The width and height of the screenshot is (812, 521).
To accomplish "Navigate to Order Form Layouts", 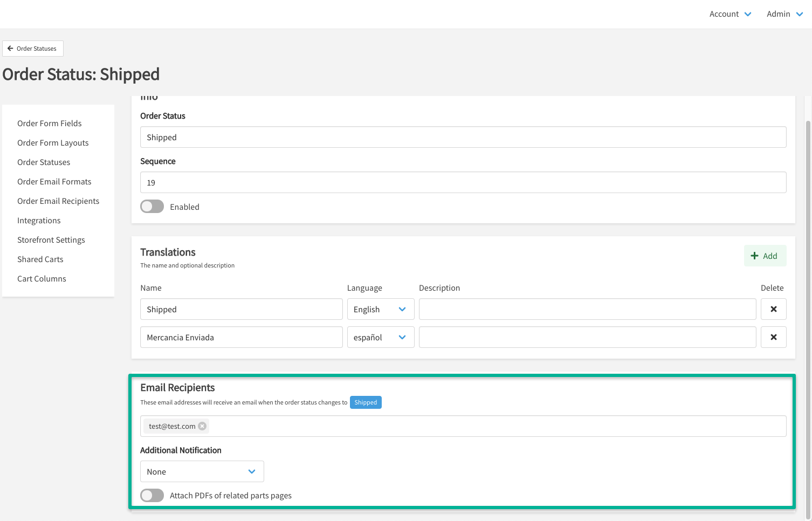I will pyautogui.click(x=53, y=143).
